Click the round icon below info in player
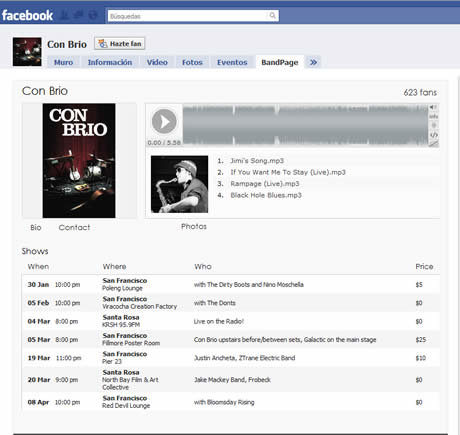Screen dimensions: 460x435 click(433, 125)
